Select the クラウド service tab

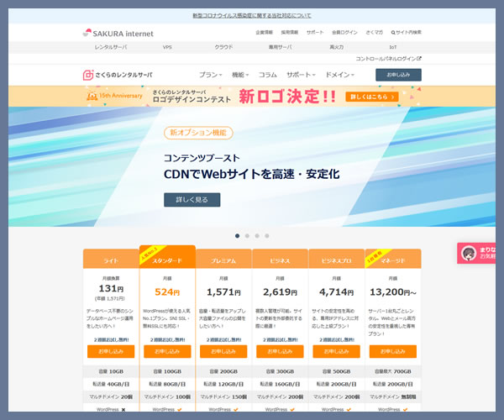tap(223, 47)
